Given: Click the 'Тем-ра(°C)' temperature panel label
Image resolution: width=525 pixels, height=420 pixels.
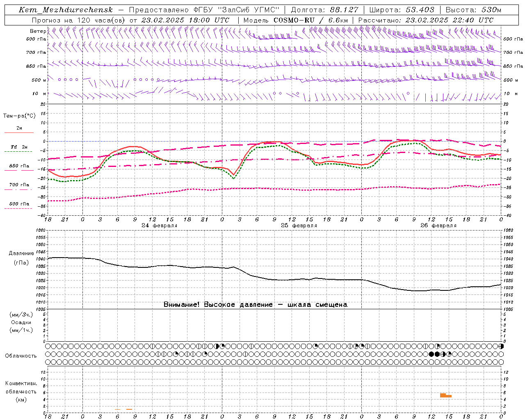Looking at the screenshot, I should [19, 116].
